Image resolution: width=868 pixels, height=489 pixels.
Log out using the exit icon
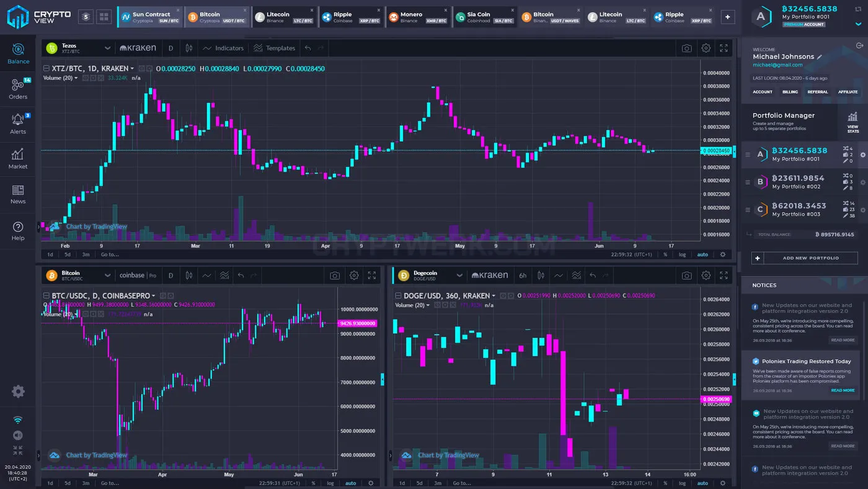click(859, 45)
